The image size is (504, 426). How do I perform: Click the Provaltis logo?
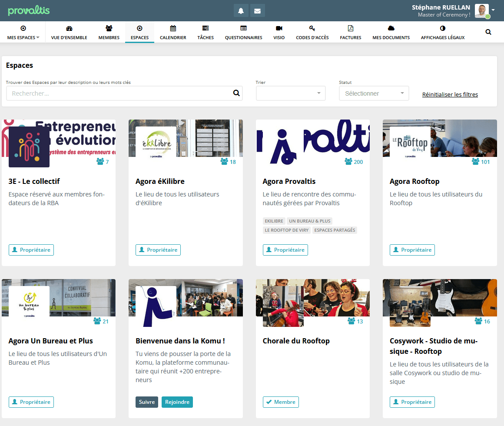pos(29,10)
